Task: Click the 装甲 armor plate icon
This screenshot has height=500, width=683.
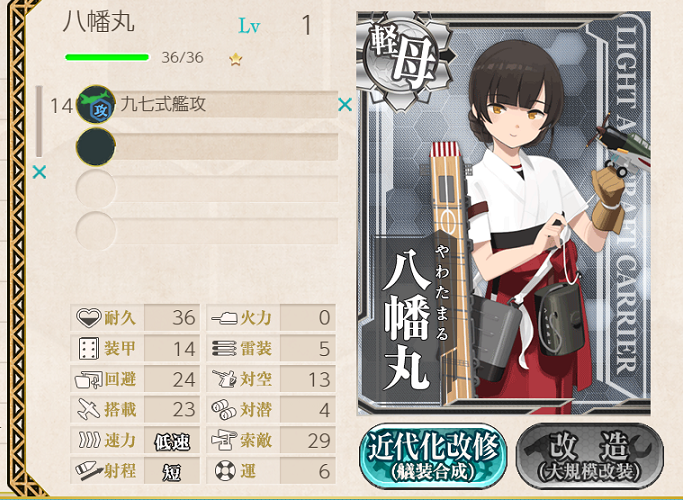Action: (89, 349)
